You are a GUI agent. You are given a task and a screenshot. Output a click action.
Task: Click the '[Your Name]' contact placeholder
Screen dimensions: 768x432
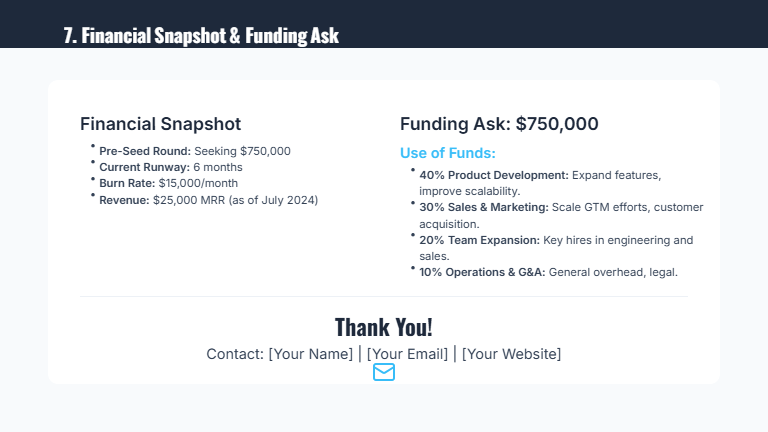(x=311, y=354)
